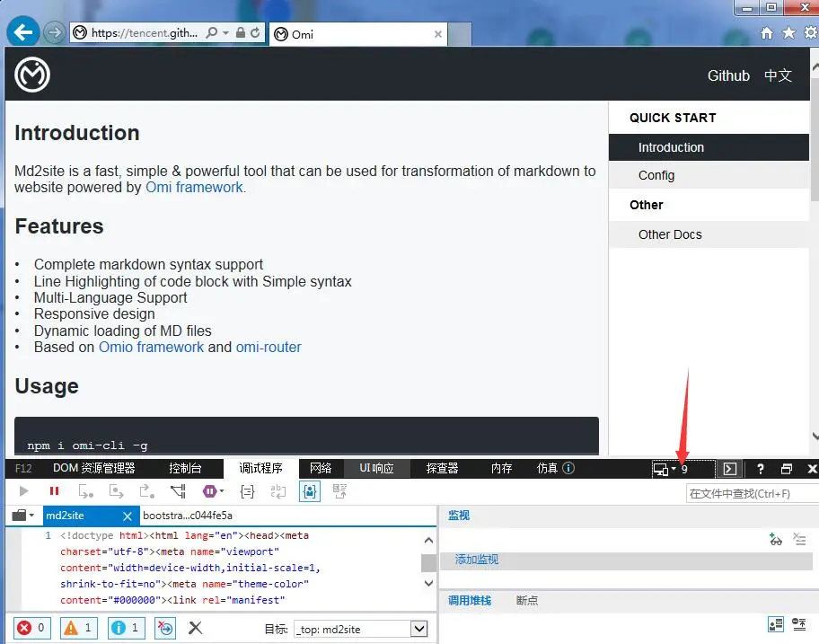Open the folder file picker dropdown

coord(23,516)
